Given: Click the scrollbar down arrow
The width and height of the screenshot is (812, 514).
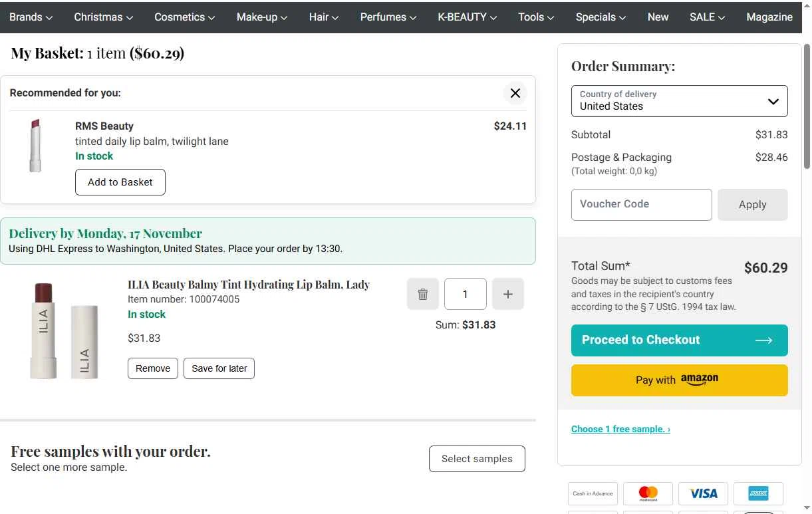Looking at the screenshot, I should (807, 509).
